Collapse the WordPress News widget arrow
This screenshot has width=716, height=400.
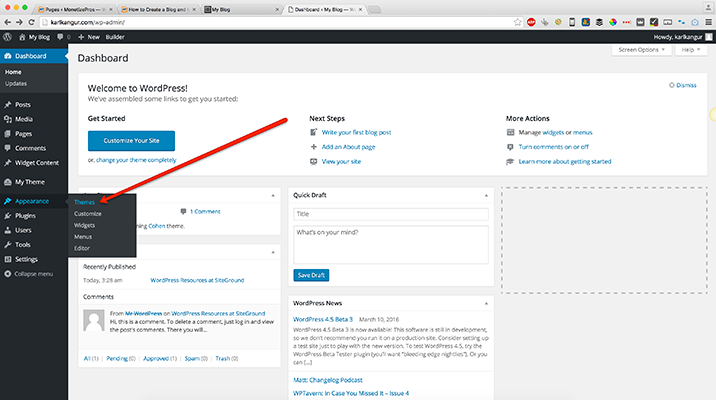click(x=485, y=302)
